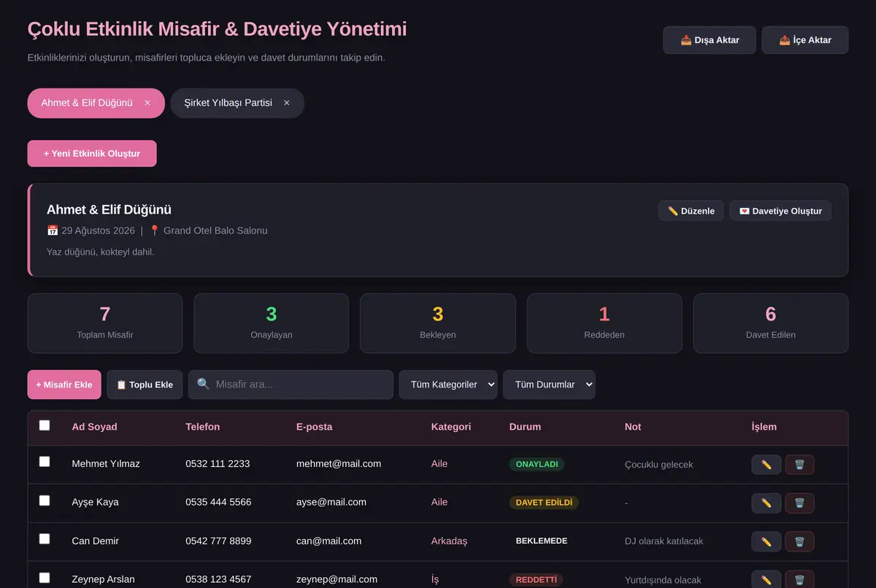This screenshot has width=876, height=588.
Task: Click the REDDETTİ status badge
Action: (537, 580)
